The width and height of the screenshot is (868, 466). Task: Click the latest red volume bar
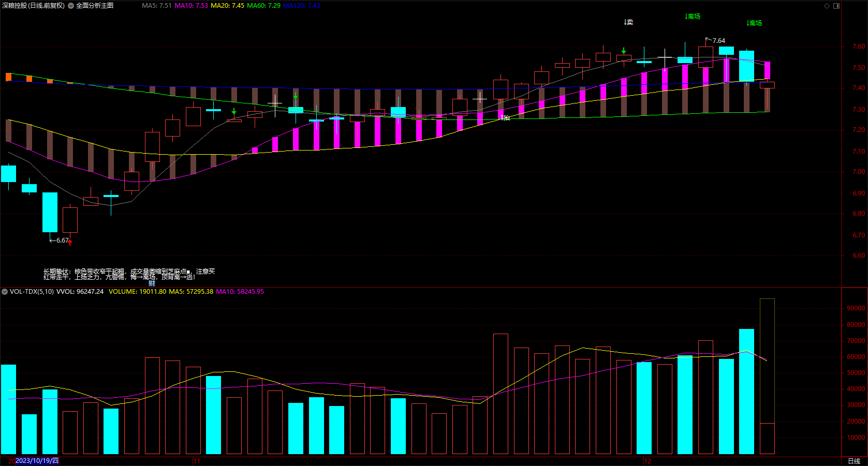[x=767, y=439]
